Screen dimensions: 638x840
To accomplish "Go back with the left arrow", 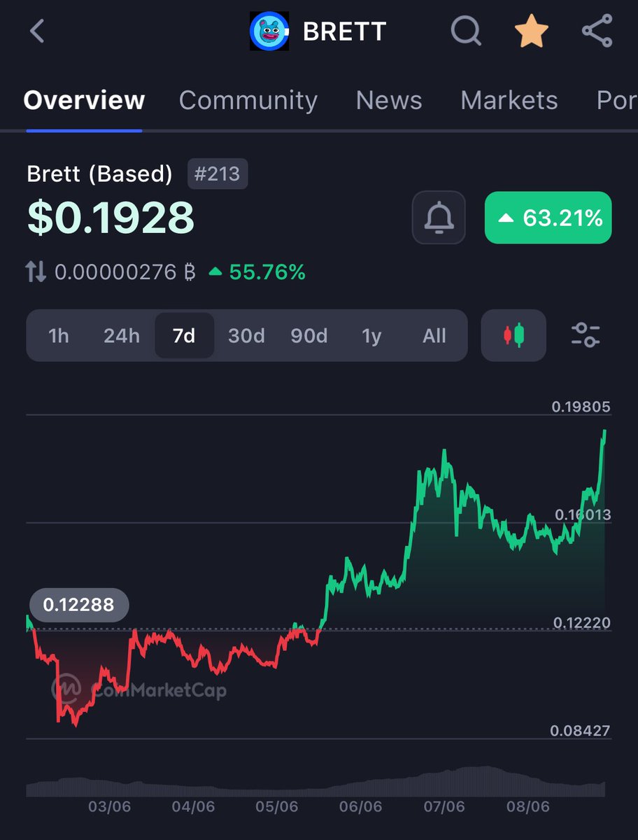I will (37, 31).
